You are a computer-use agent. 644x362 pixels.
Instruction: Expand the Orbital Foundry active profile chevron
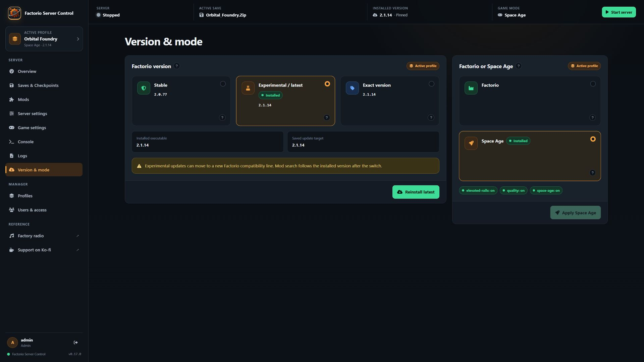pyautogui.click(x=78, y=39)
